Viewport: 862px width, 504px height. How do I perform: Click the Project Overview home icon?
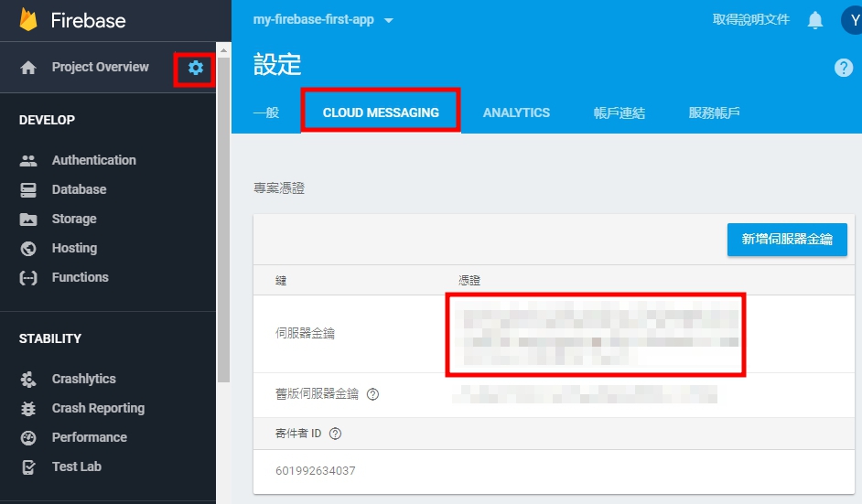pos(28,68)
